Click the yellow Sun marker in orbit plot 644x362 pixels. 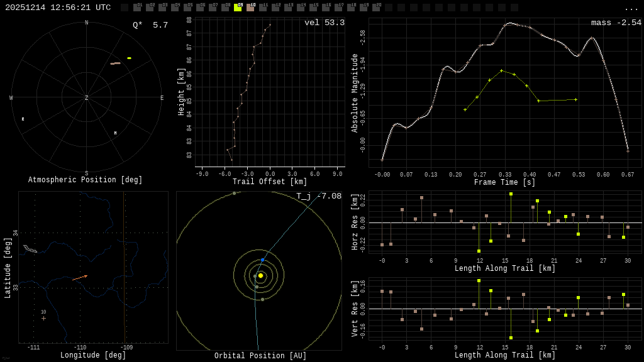[x=260, y=275]
